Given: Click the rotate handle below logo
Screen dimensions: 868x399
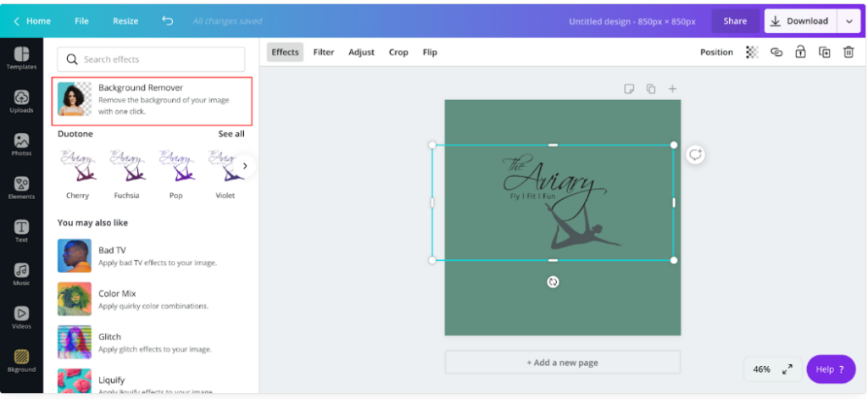Looking at the screenshot, I should point(553,282).
